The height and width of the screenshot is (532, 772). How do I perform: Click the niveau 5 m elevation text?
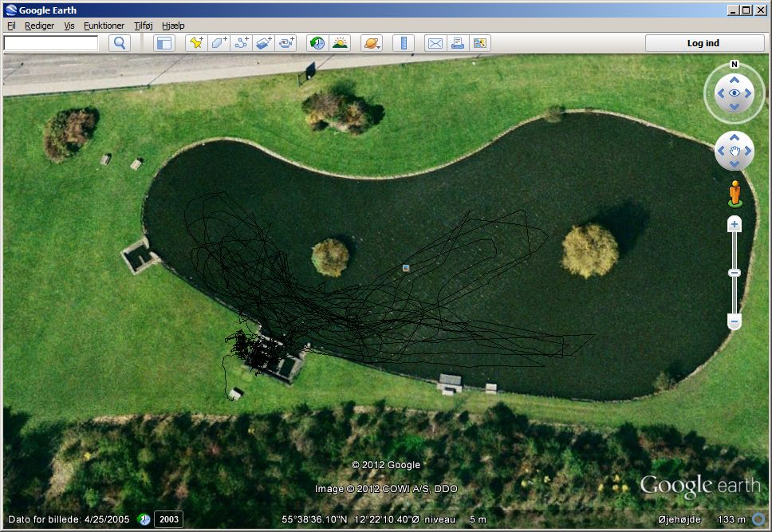[455, 519]
